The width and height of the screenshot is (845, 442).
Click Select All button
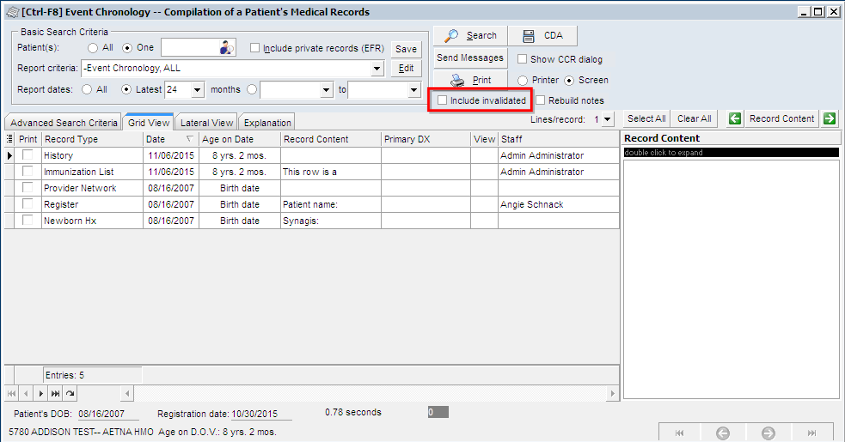[646, 119]
